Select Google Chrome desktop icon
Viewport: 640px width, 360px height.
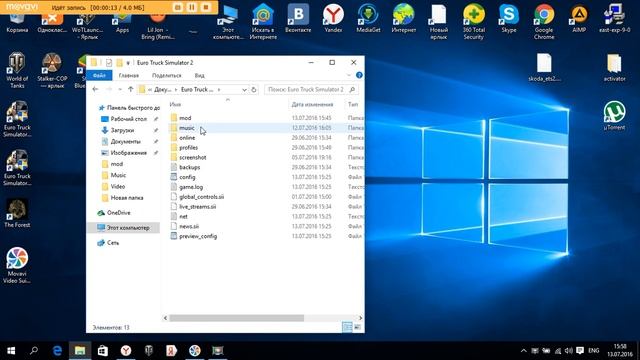(544, 21)
